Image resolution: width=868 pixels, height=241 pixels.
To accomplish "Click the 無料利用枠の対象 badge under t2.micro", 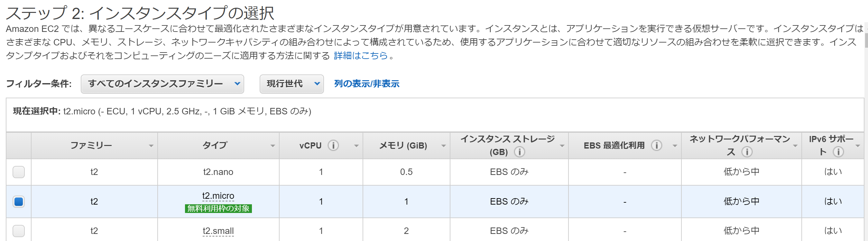I will tap(218, 208).
